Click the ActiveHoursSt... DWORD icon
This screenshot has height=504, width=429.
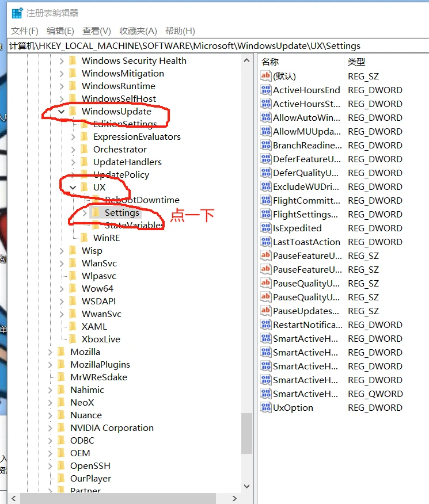click(x=265, y=104)
